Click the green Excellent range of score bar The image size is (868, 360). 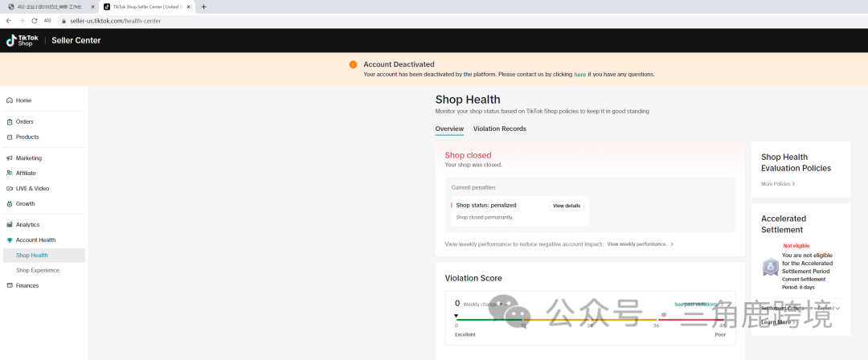point(489,320)
